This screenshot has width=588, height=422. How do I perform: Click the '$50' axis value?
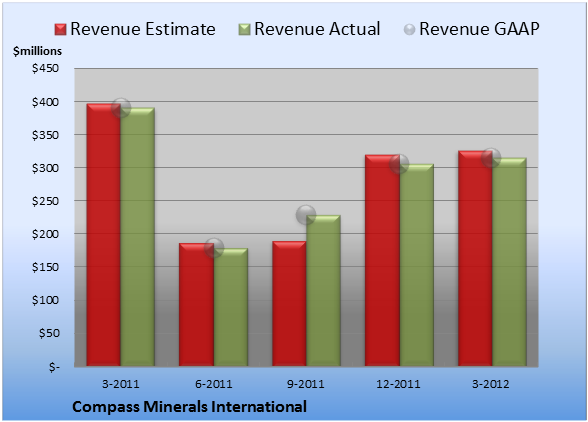pos(49,333)
